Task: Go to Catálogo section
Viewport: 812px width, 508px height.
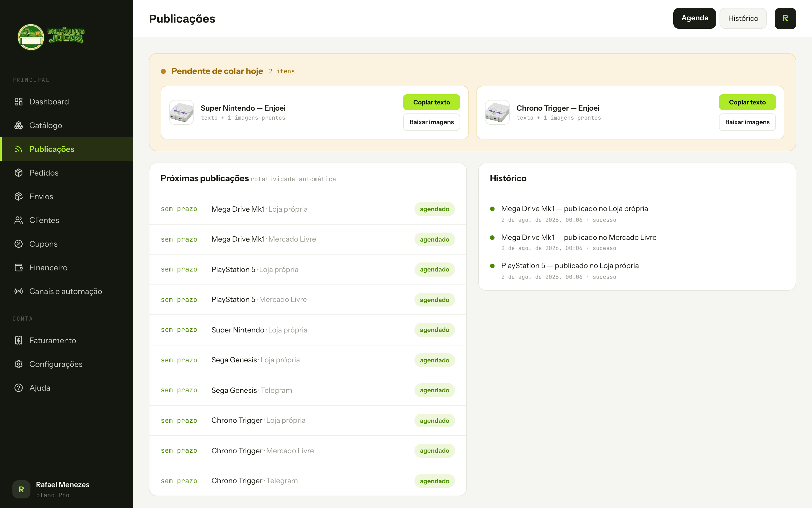Action: (67, 125)
